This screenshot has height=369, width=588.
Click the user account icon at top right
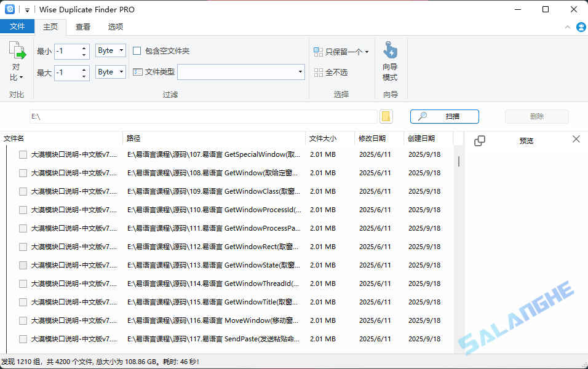(581, 26)
